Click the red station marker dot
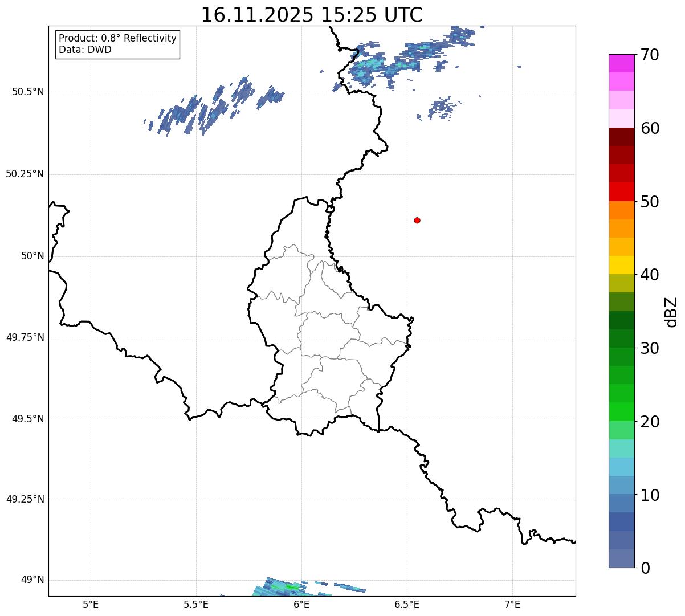Image resolution: width=685 pixels, height=616 pixels. (417, 220)
